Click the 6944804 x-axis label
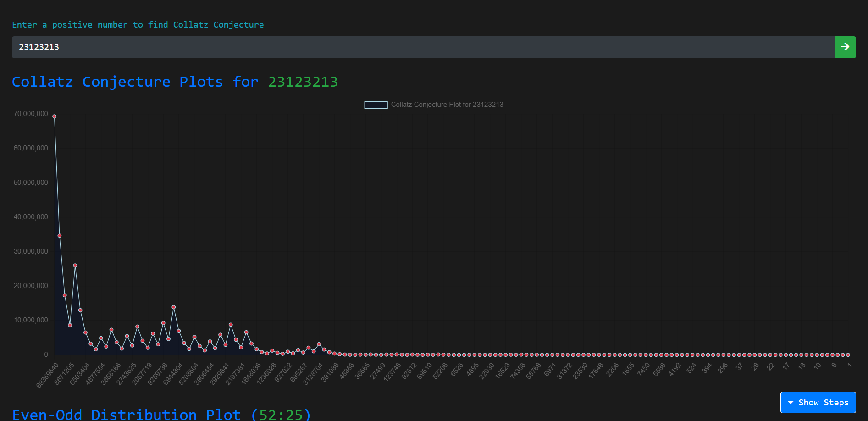 coord(173,374)
